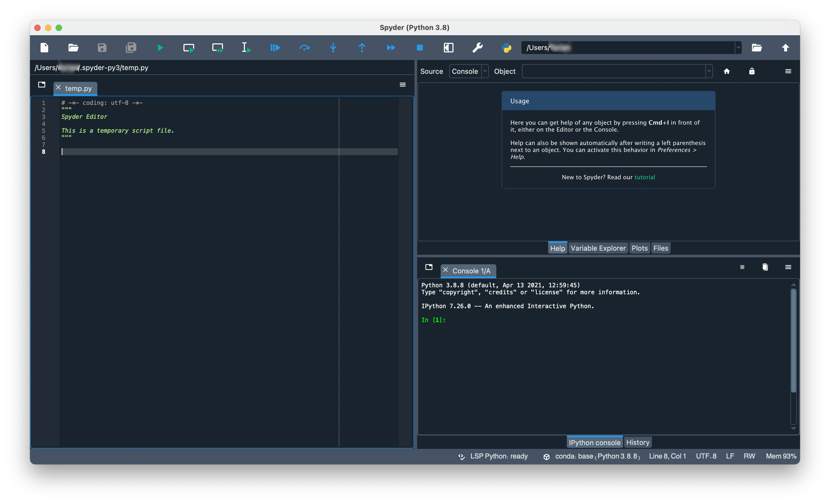The height and width of the screenshot is (504, 830).
Task: Switch to the Variable Explorer tab
Action: [x=598, y=248]
